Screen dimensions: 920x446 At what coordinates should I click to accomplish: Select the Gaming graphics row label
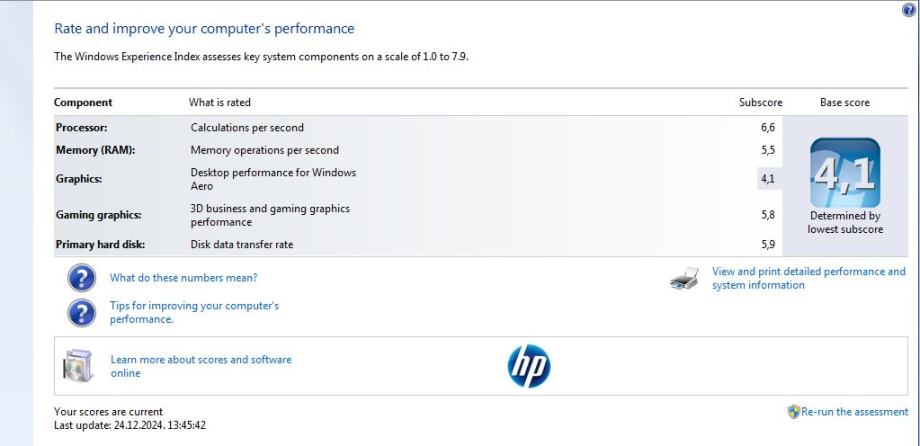pos(97,215)
